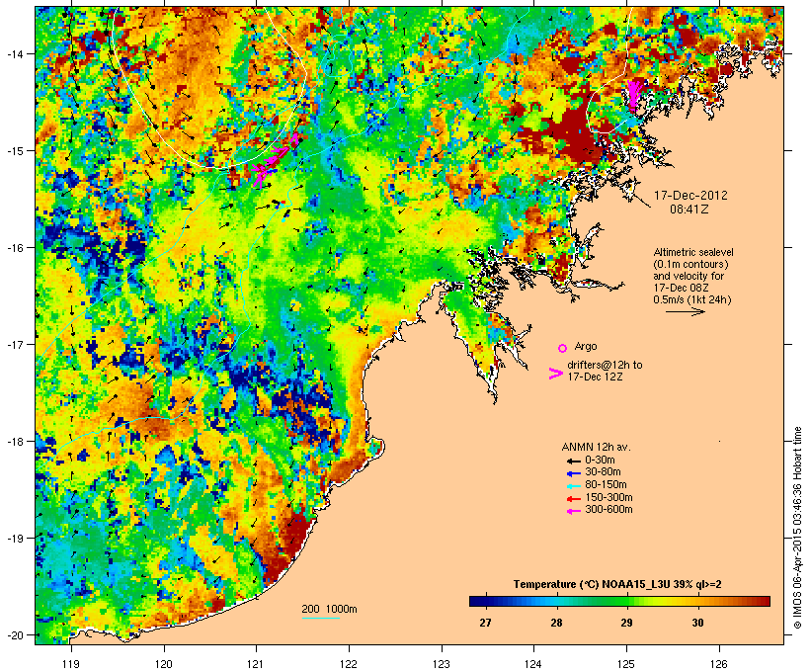Click the cyan 200 1000m isobath line sample
Viewport: 810px width, 672px height.
[x=320, y=618]
